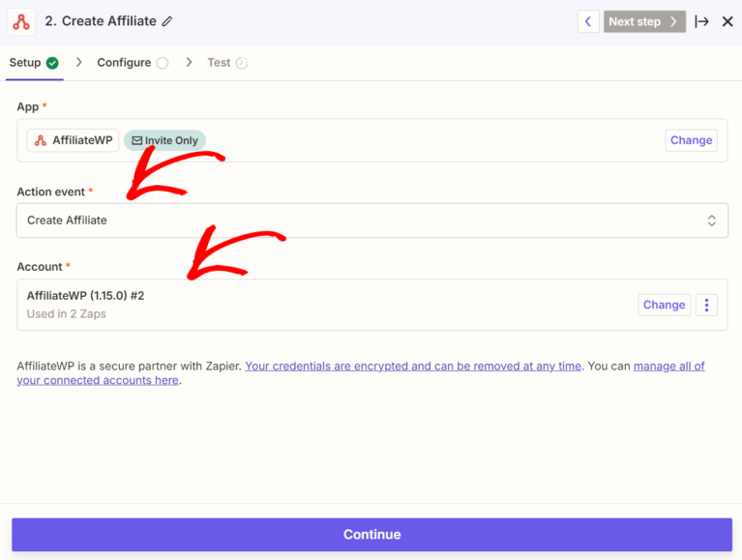Screen dimensions: 742x560
Task: Click the Account field label
Action: [40, 267]
